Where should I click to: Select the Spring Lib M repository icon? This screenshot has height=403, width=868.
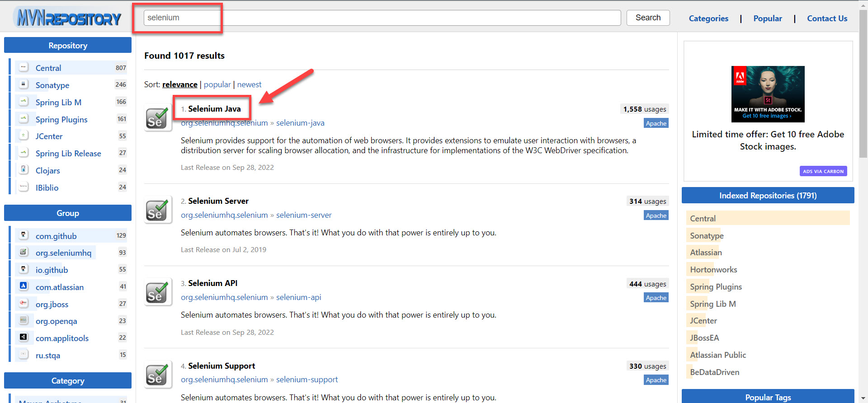coord(24,102)
